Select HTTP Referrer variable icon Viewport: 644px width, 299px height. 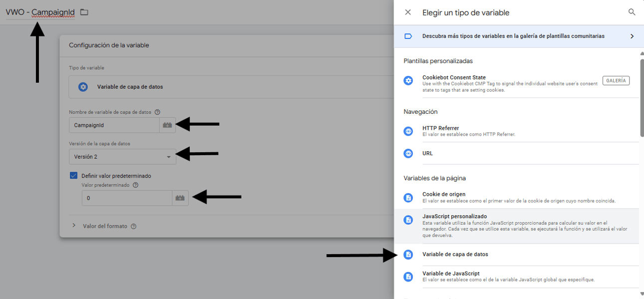click(408, 131)
